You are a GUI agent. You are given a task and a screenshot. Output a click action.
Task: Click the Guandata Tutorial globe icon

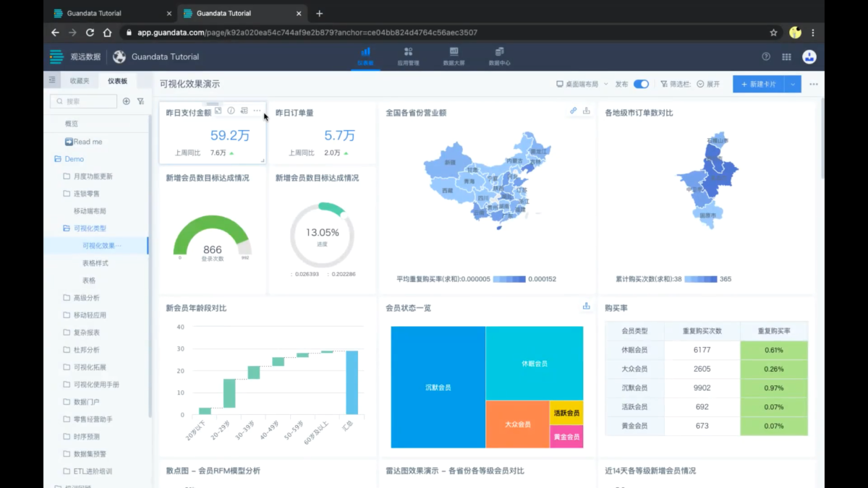[119, 56]
